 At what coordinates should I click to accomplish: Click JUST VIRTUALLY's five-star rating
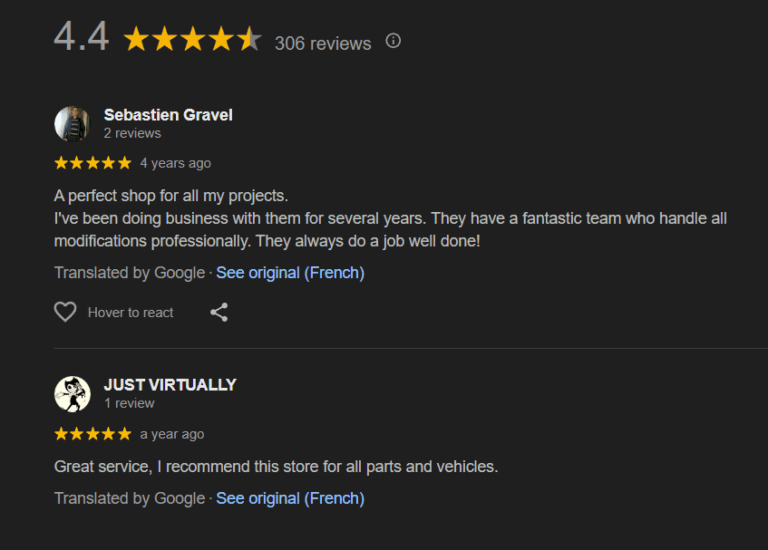click(x=92, y=434)
